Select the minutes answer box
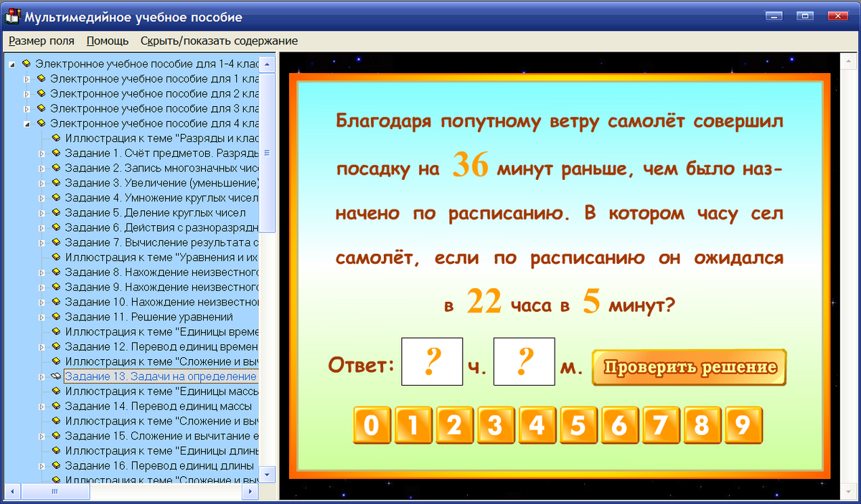Image resolution: width=861 pixels, height=504 pixels. tap(524, 361)
